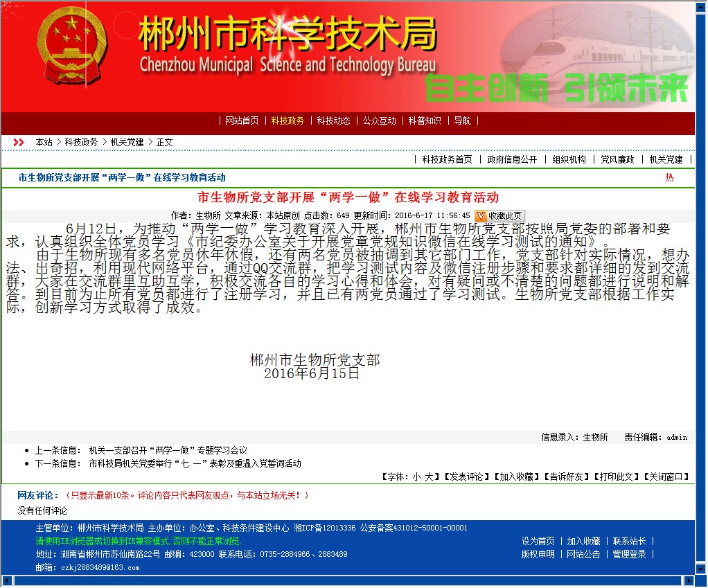Click 打印此文 to print article
This screenshot has width=708, height=588.
coord(617,477)
